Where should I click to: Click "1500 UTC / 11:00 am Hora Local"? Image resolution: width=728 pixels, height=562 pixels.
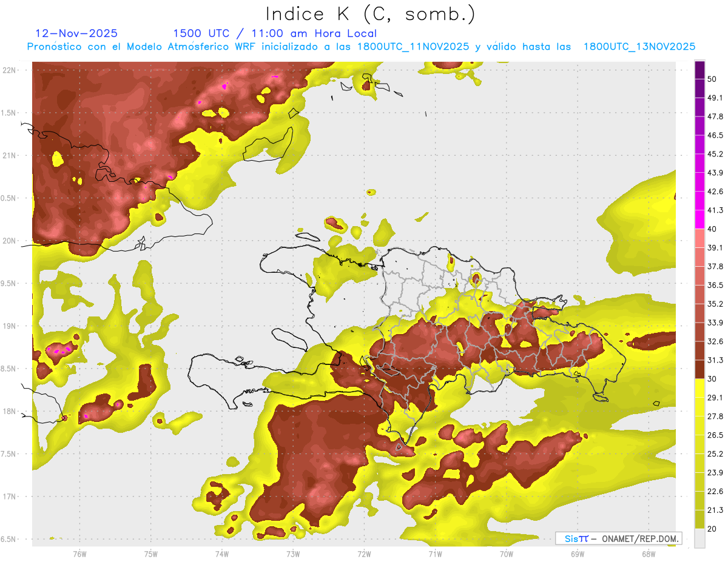point(275,33)
